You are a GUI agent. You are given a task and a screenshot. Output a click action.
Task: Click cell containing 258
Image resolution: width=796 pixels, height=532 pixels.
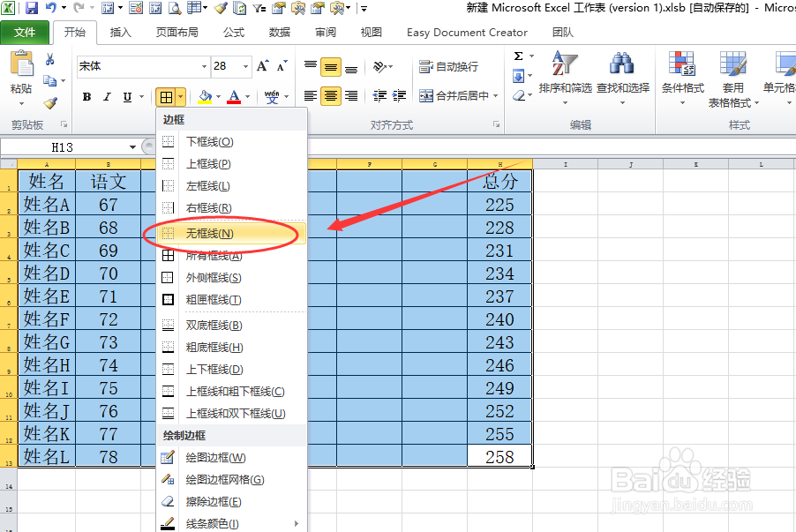point(499,456)
